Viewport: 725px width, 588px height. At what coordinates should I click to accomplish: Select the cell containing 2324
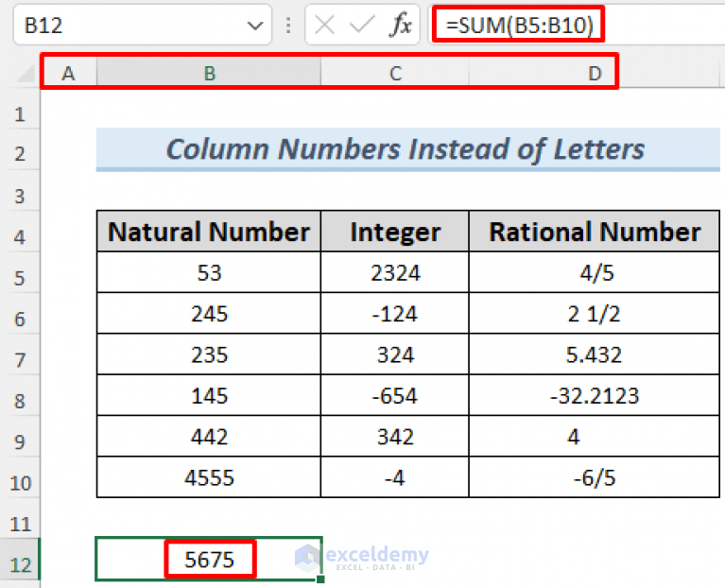395,272
